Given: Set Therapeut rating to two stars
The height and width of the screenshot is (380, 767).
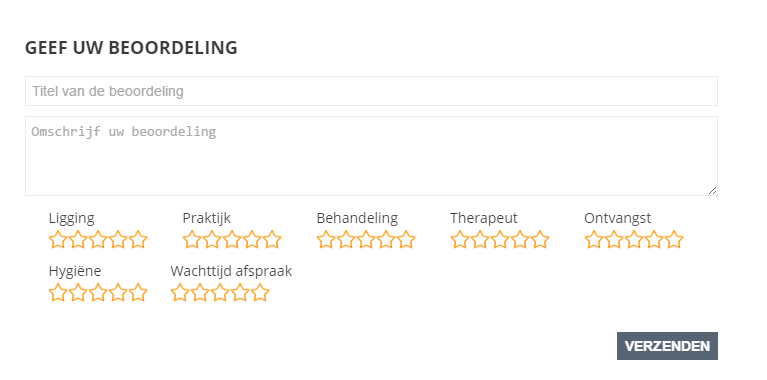Looking at the screenshot, I should point(480,240).
